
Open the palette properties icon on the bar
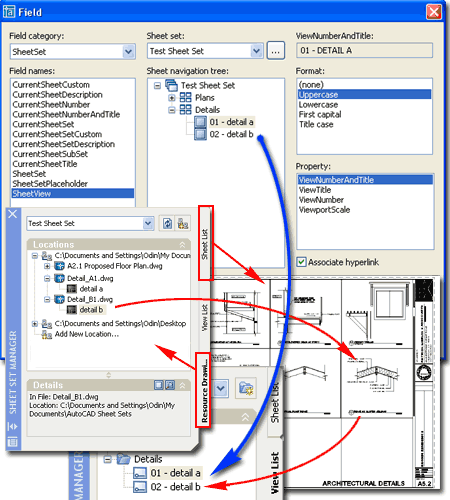12,442
